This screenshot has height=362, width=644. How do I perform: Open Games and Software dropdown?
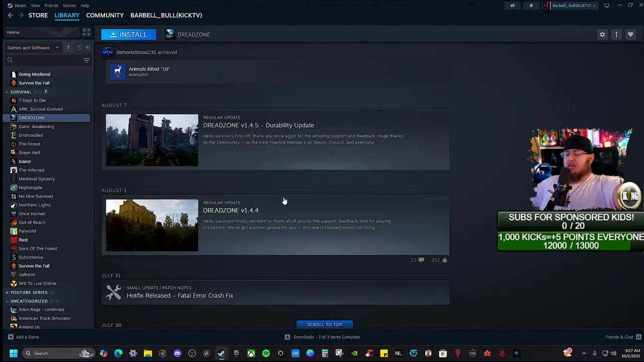point(33,48)
